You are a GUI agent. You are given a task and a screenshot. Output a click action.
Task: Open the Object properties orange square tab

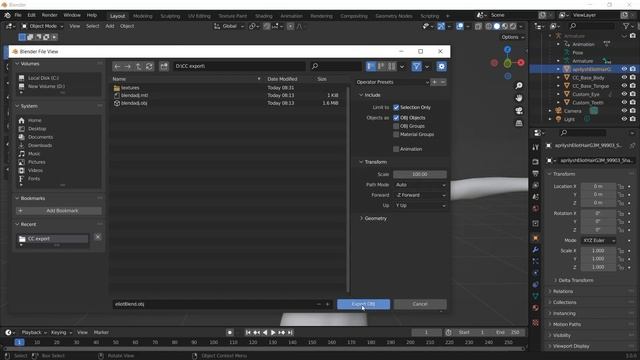tap(536, 238)
